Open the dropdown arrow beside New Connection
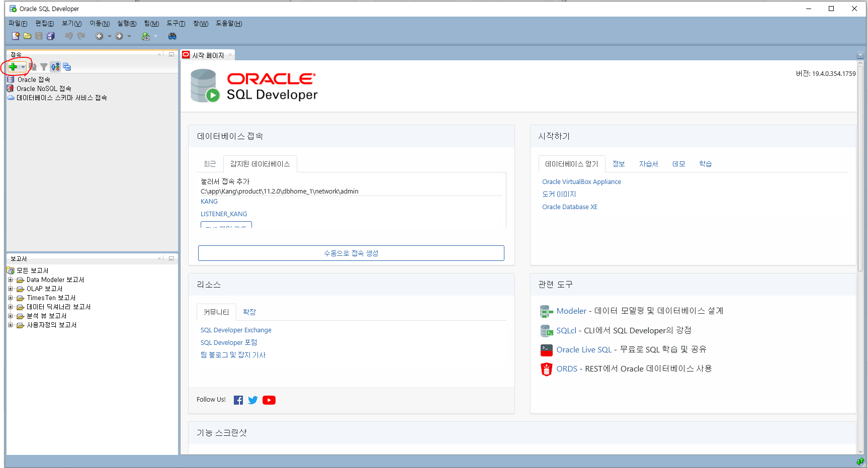The height and width of the screenshot is (468, 868). [23, 67]
